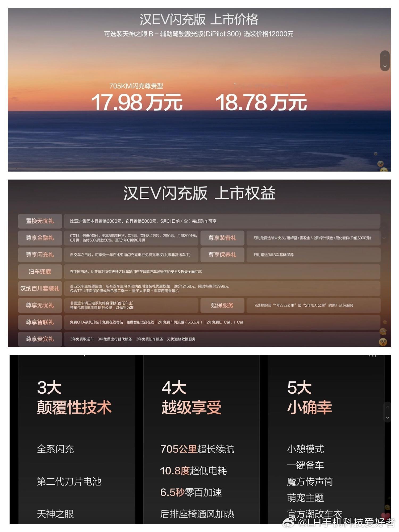Image resolution: width=399 pixels, height=532 pixels.
Task: Select the 小憩模式 item
Action: coord(305,449)
